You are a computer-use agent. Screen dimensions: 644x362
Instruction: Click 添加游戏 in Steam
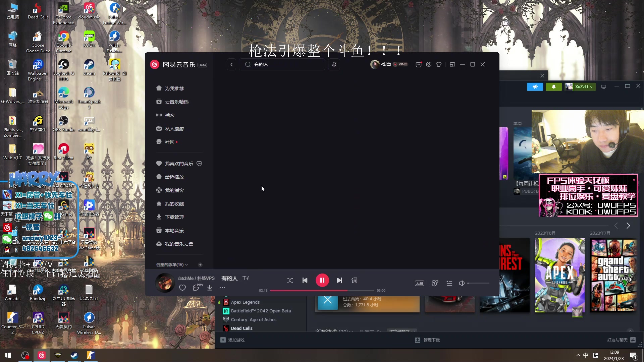[232, 340]
